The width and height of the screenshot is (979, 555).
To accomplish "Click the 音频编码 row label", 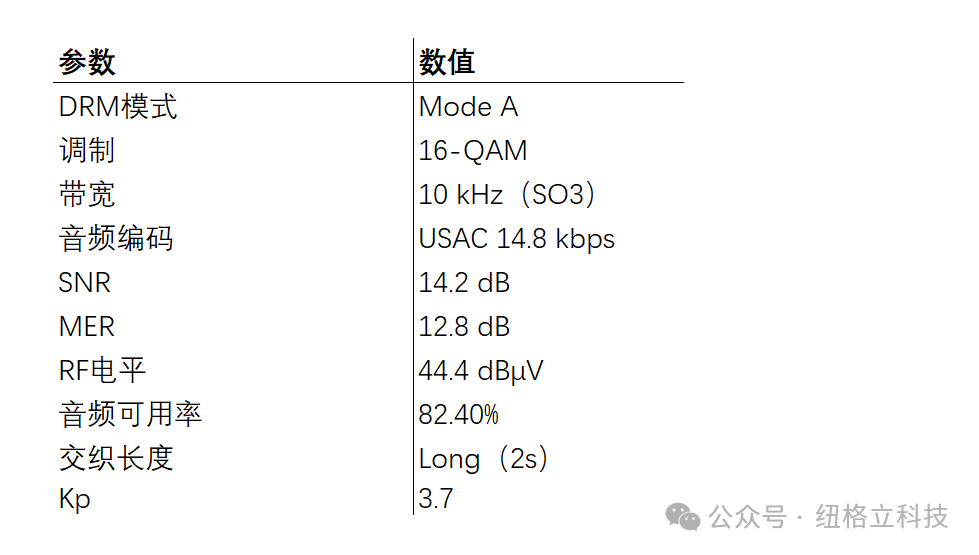I will coord(116,238).
